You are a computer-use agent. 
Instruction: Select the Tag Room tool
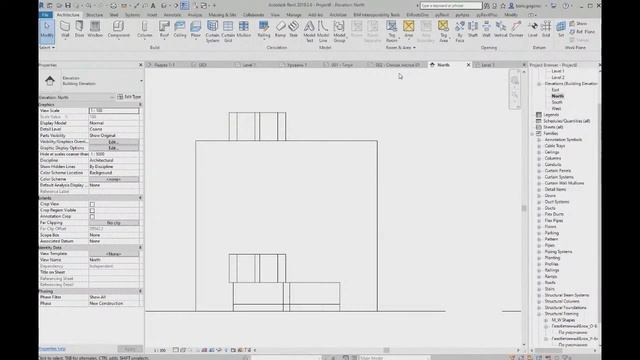pos(391,31)
